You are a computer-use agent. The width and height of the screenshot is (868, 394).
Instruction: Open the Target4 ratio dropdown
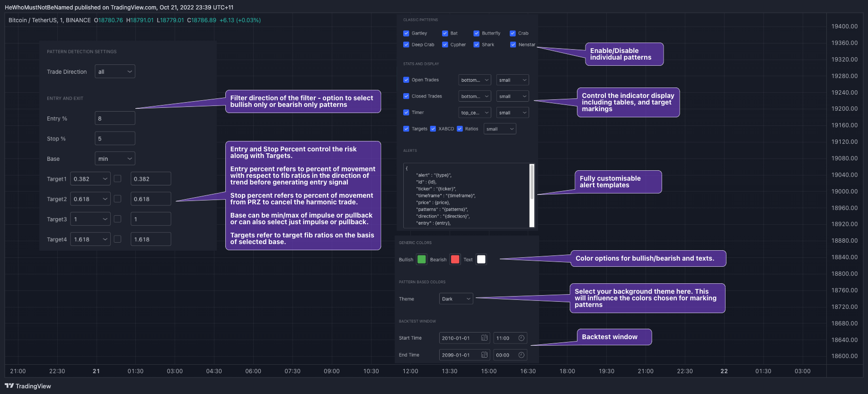pos(90,239)
